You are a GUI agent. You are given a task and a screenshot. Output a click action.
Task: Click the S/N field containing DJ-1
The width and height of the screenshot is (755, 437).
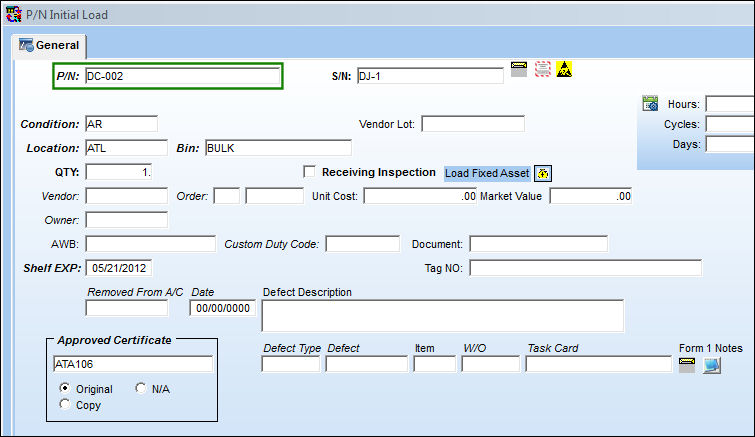click(x=430, y=76)
